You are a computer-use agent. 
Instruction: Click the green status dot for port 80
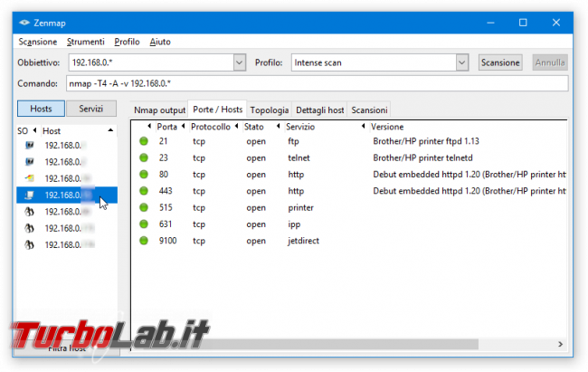[x=144, y=174]
